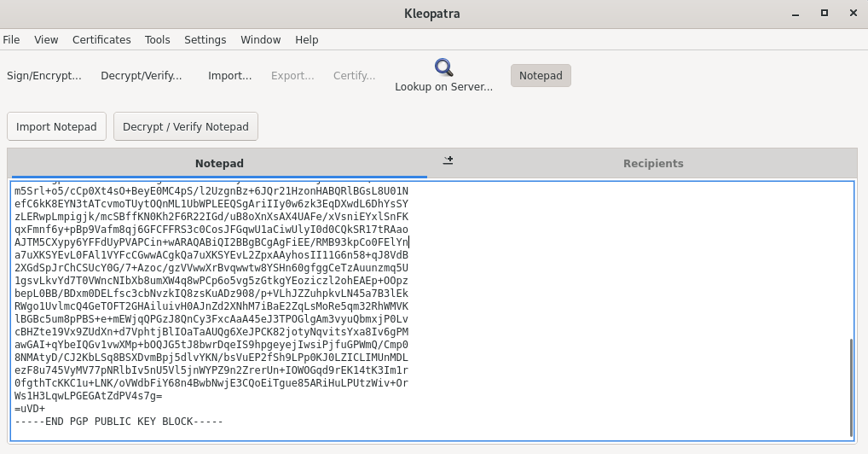Image resolution: width=868 pixels, height=454 pixels.
Task: Click the Lookup on Server magnifier icon
Action: coord(443,67)
